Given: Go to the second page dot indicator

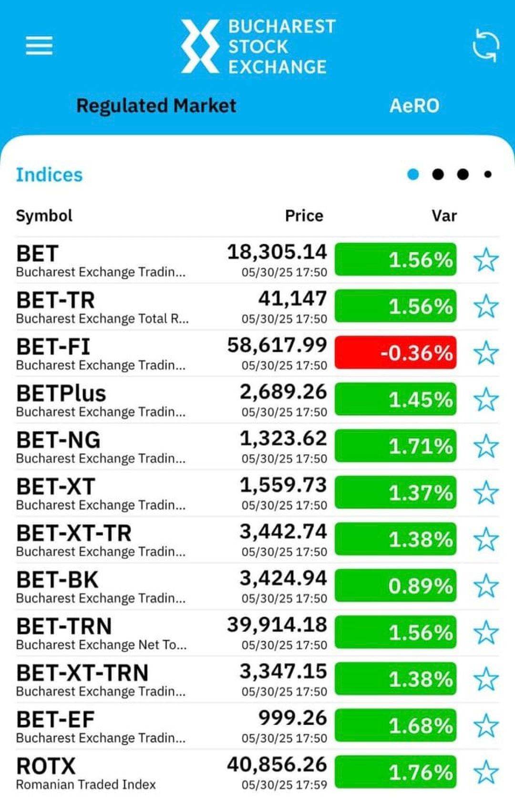Looking at the screenshot, I should tap(438, 175).
